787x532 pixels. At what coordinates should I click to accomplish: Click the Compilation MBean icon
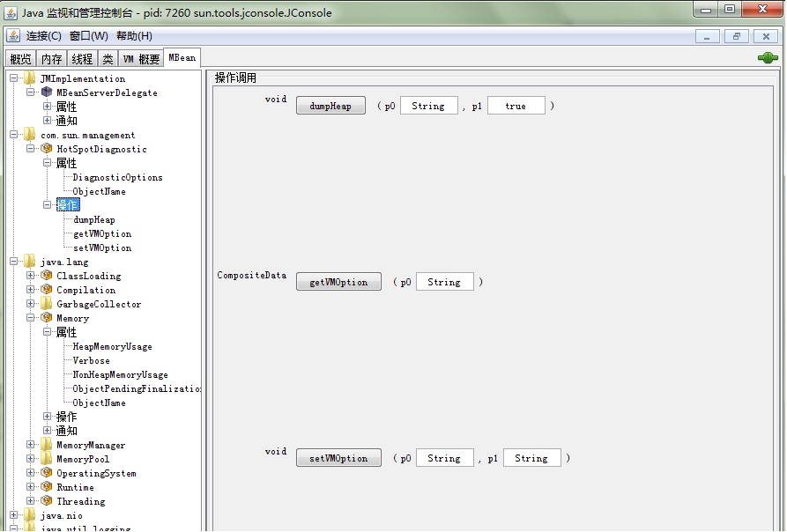coord(47,289)
